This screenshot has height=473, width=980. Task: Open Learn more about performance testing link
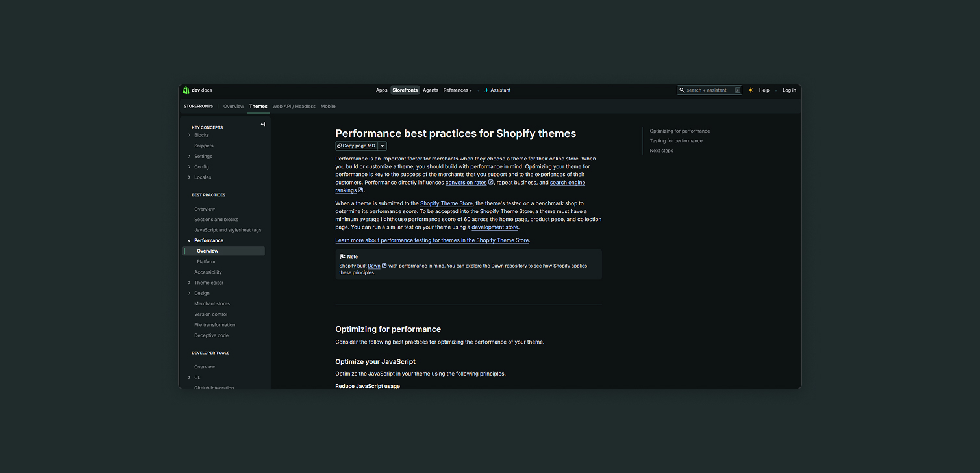tap(433, 240)
